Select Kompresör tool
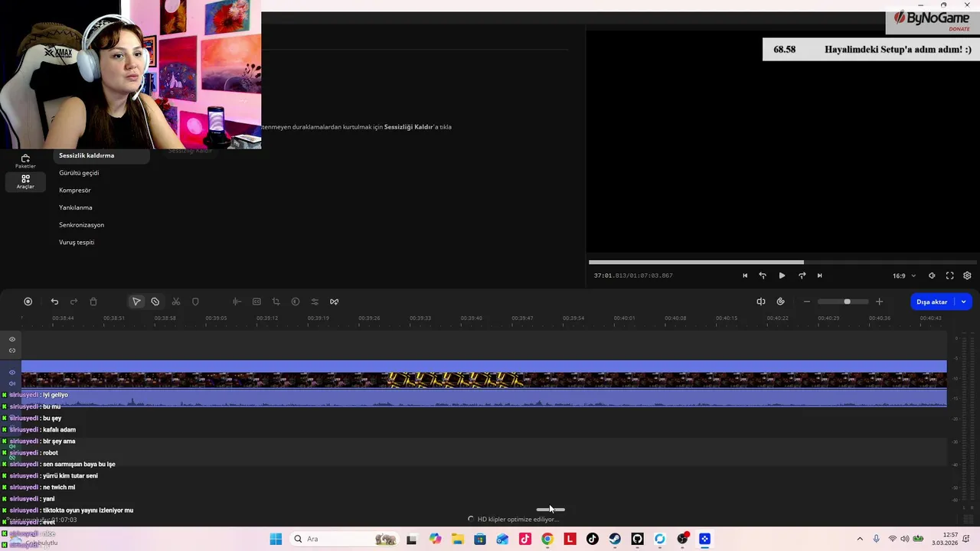The image size is (980, 551). (x=75, y=191)
